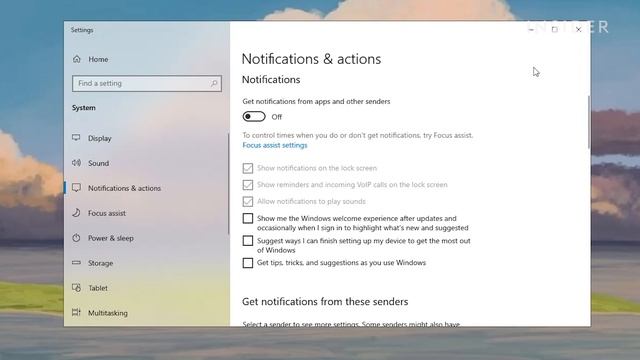
Task: Click the Multitasking icon in sidebar
Action: pos(76,313)
